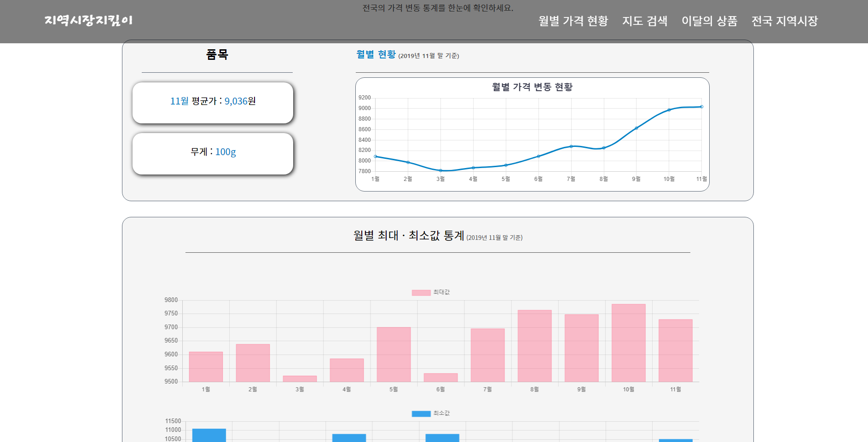Click the 1월 data point on line chart
Viewport: 868px width, 442px height.
(376, 157)
